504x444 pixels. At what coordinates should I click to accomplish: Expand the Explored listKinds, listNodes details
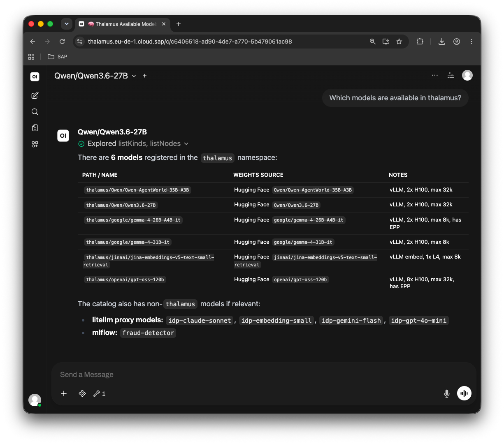pyautogui.click(x=133, y=143)
